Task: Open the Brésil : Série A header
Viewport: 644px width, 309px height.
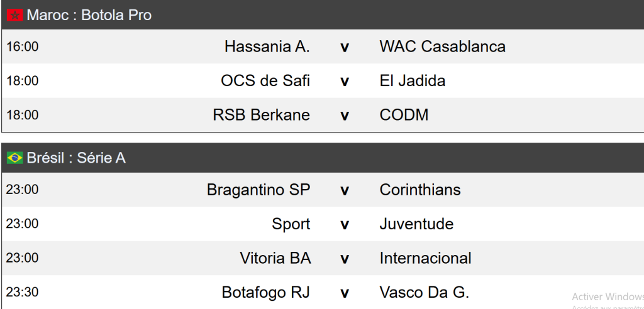Action: click(x=76, y=158)
